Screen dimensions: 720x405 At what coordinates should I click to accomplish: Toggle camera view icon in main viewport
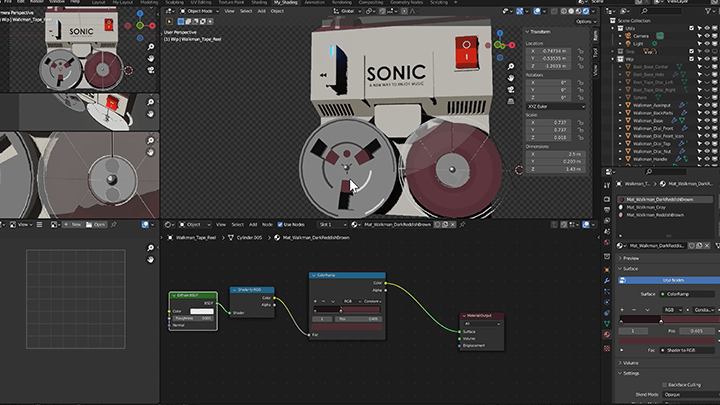tap(511, 90)
